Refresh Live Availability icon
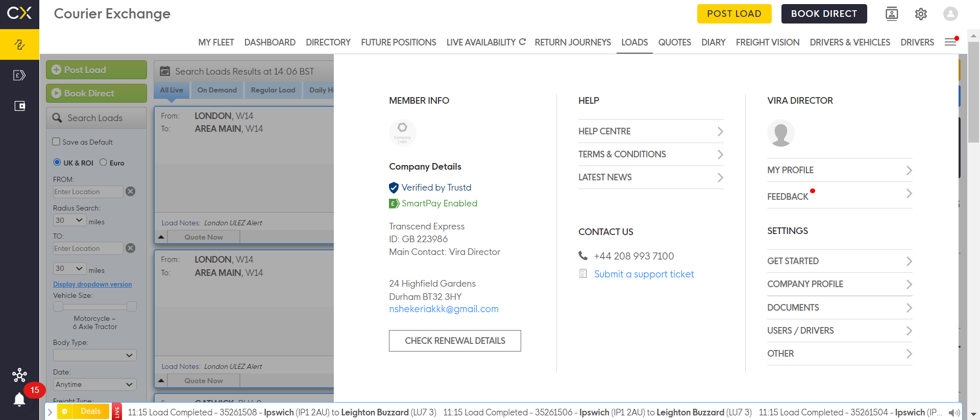The width and height of the screenshot is (980, 420). (522, 42)
